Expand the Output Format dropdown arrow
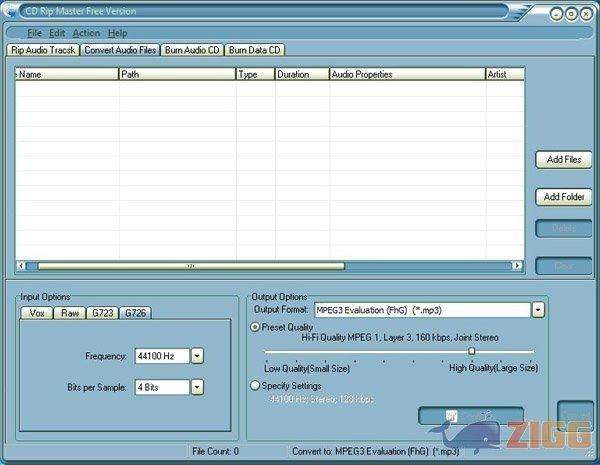 point(538,310)
